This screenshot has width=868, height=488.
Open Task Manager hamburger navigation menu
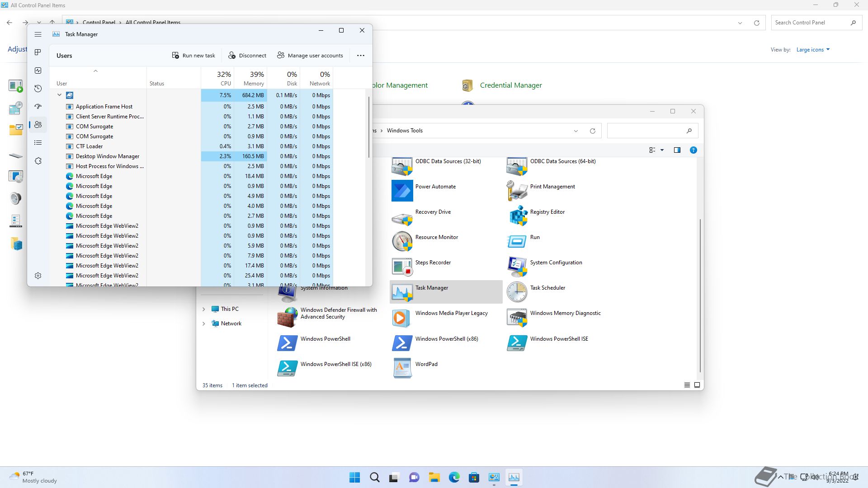point(38,34)
